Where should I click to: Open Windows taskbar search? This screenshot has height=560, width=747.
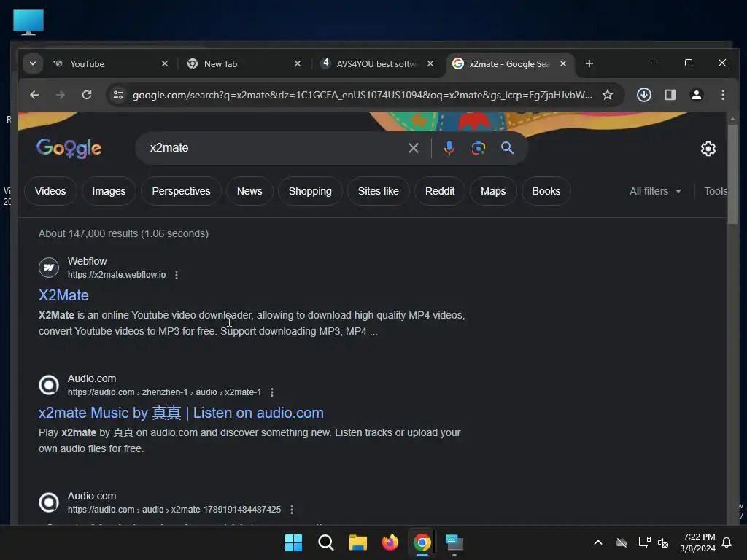pyautogui.click(x=326, y=542)
